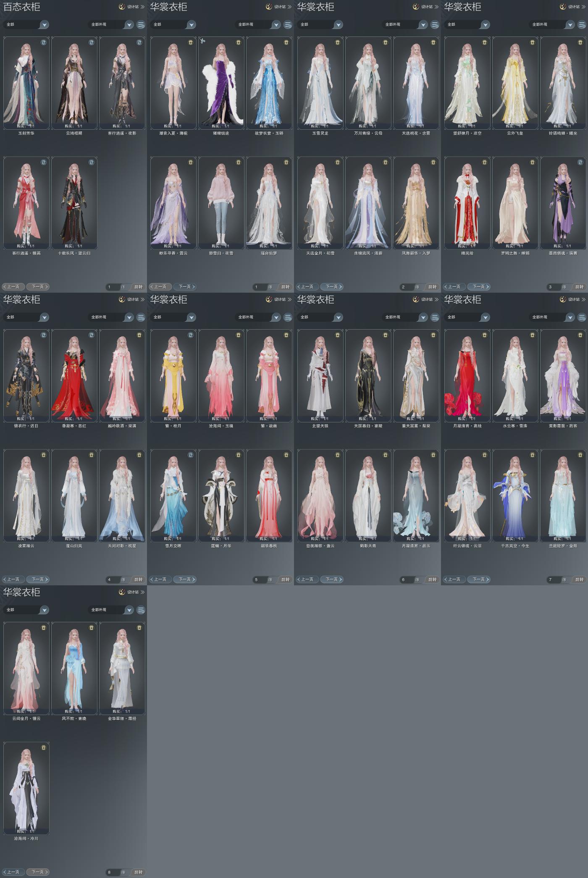
Task: Click the 天河对影·枕星 outfit name
Action: pos(122,546)
